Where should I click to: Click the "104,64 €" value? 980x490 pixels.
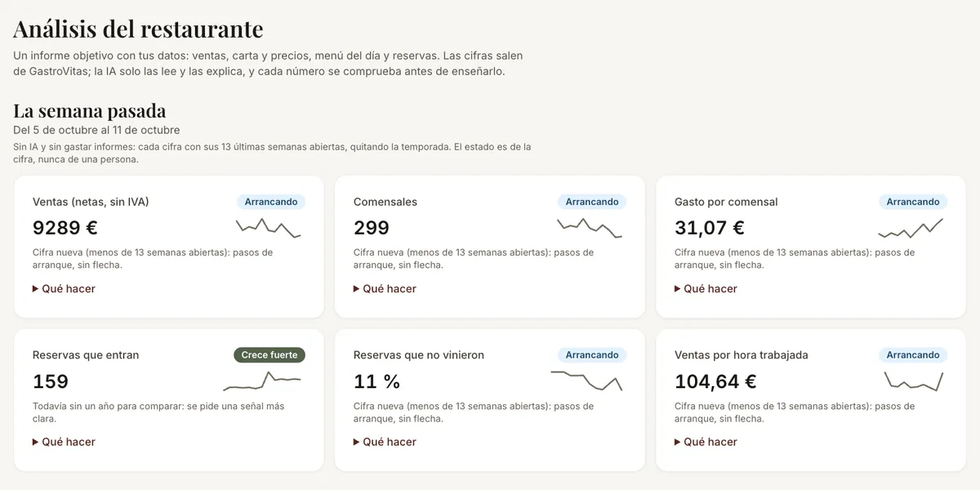coord(715,381)
